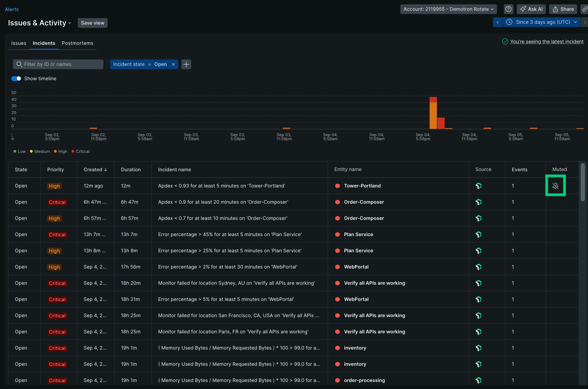
Task: Click the Ask AI button in the toolbar
Action: pos(531,9)
